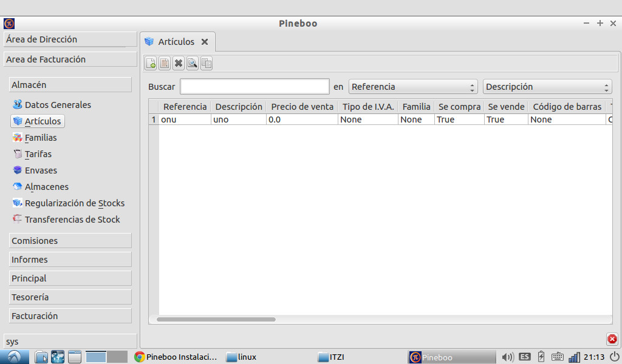The width and height of the screenshot is (622, 364).
Task: Expand the Principal section
Action: 70,278
